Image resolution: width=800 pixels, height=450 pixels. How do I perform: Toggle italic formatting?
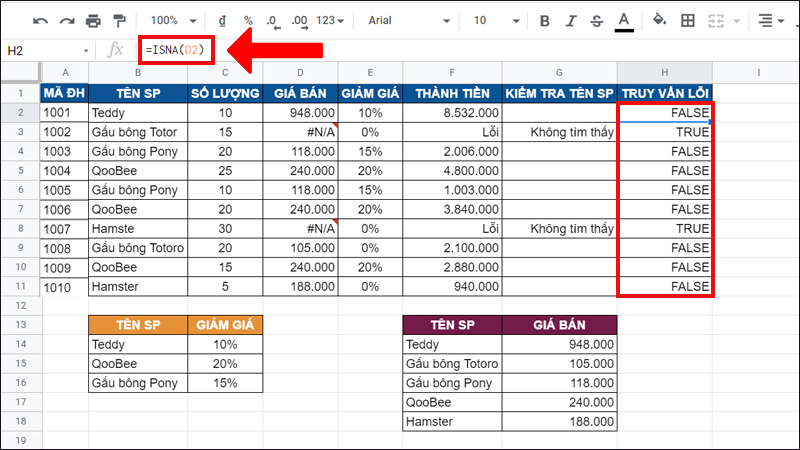tap(571, 20)
